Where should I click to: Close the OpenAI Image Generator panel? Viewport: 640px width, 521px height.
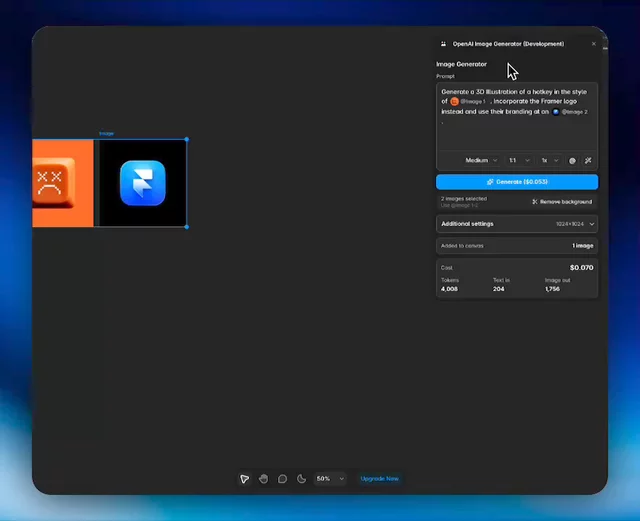(x=593, y=44)
